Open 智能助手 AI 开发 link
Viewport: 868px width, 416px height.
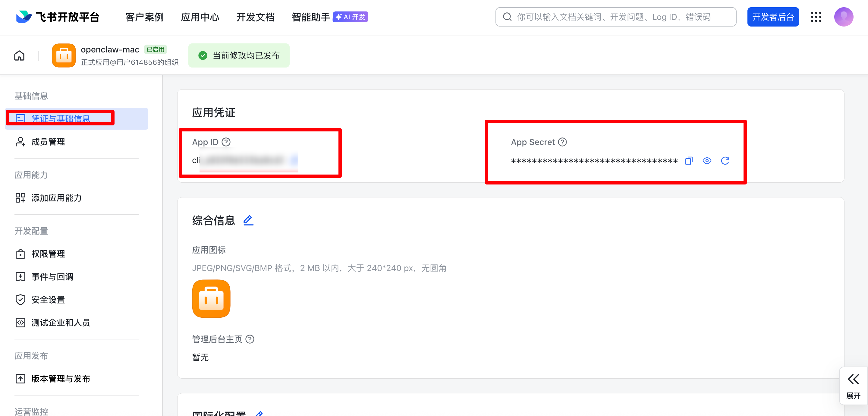coord(329,17)
